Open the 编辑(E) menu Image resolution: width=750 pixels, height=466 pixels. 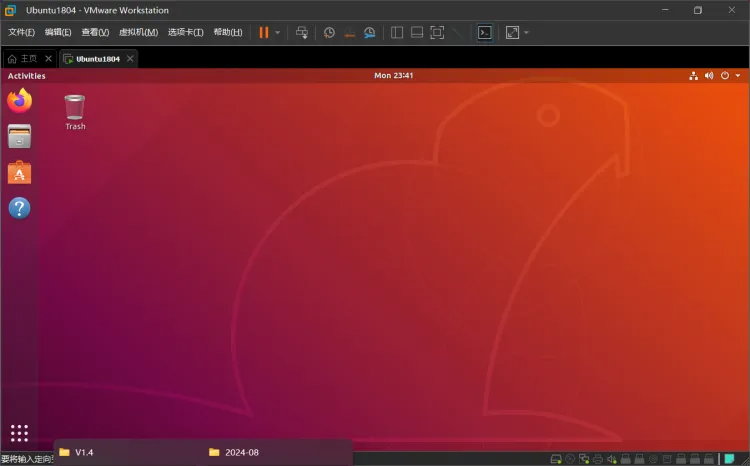[x=58, y=32]
